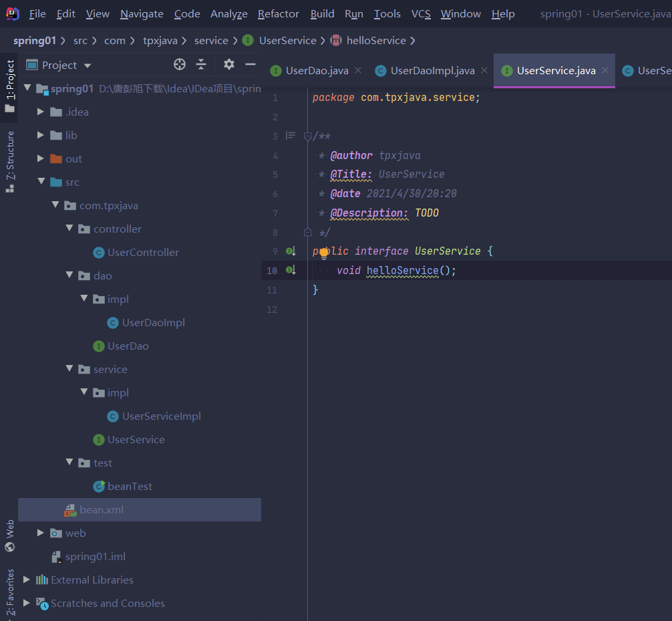Image resolution: width=672 pixels, height=621 pixels.
Task: Close the UserDaoImpl.java tab
Action: (x=484, y=70)
